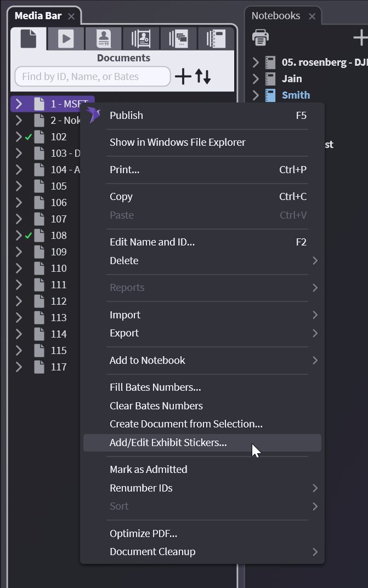This screenshot has height=588, width=368.
Task: Choose Add/Edit Exhibit Stickers from context menu
Action: point(168,443)
